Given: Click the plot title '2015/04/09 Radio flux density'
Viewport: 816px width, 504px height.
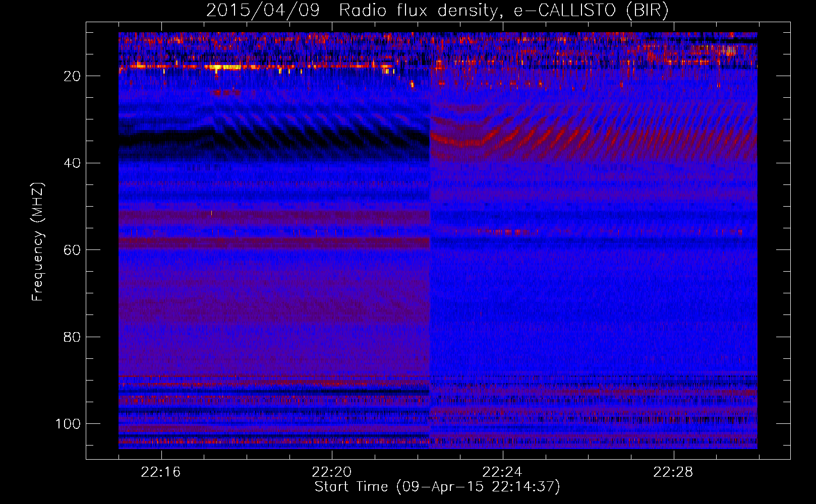Looking at the screenshot, I should 437,10.
